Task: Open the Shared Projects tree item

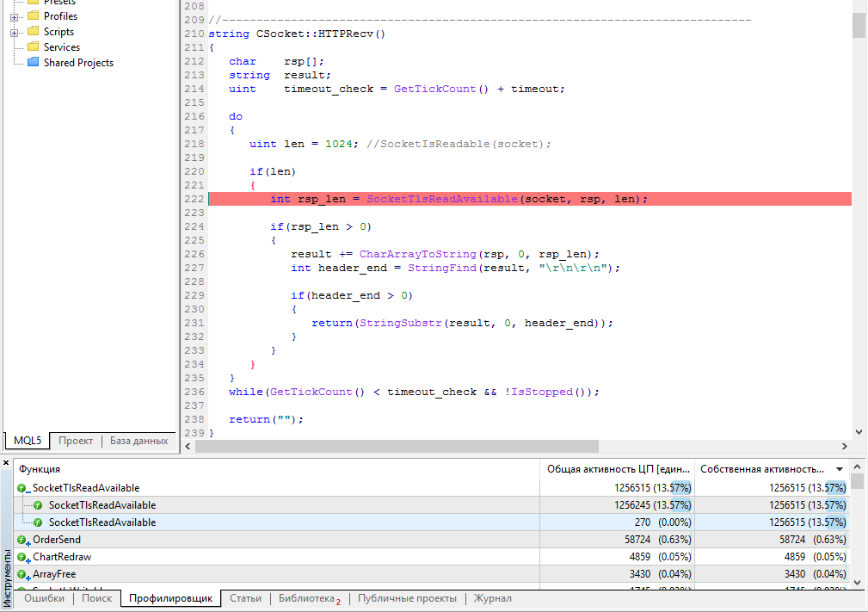Action: 78,63
